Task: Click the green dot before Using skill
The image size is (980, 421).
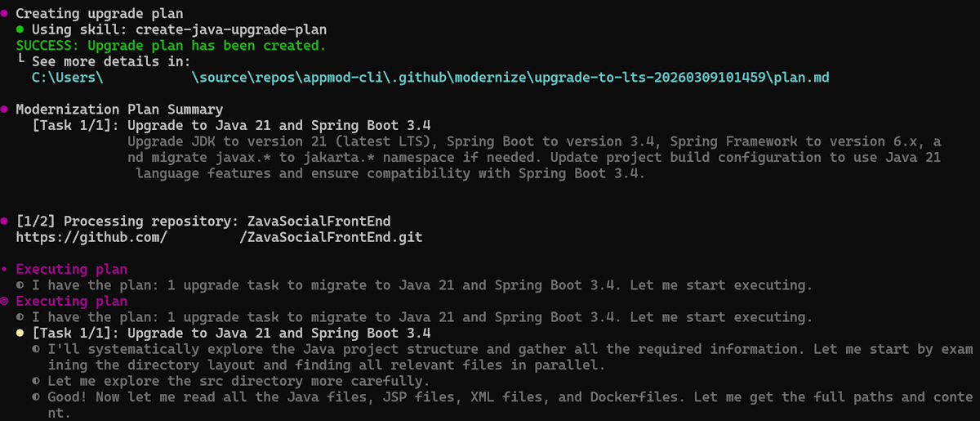Action: coord(20,29)
